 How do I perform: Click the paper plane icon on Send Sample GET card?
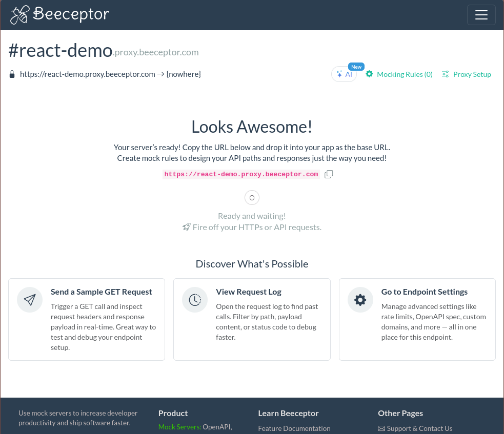click(x=30, y=299)
